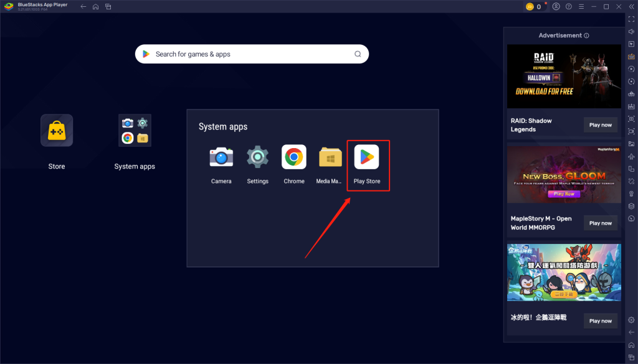The image size is (638, 364).
Task: Open the account profile icon
Action: click(556, 7)
